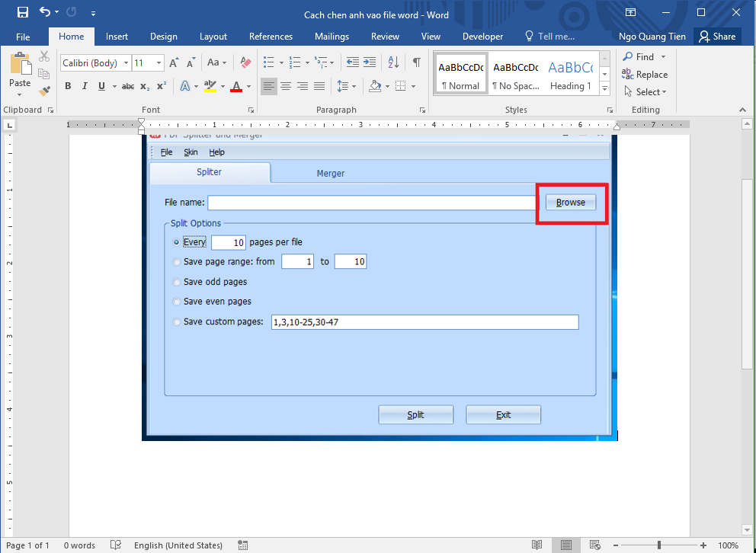756x553 pixels.
Task: Open the font name Calibri dropdown
Action: click(x=126, y=63)
